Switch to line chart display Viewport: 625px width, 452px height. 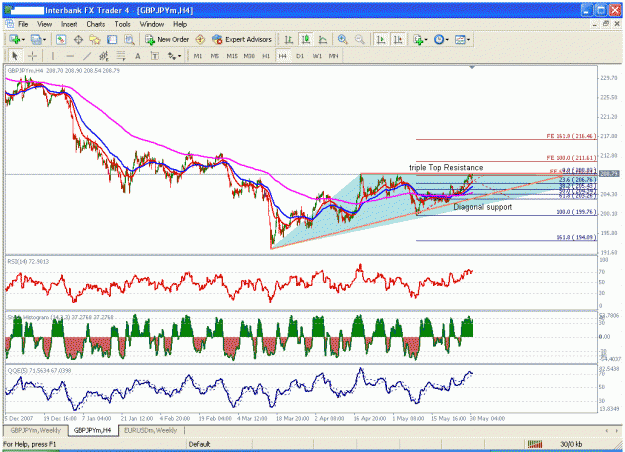[x=323, y=39]
